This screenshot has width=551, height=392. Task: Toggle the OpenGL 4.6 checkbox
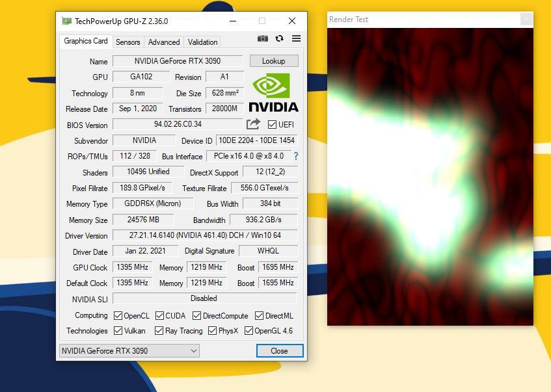tap(249, 331)
